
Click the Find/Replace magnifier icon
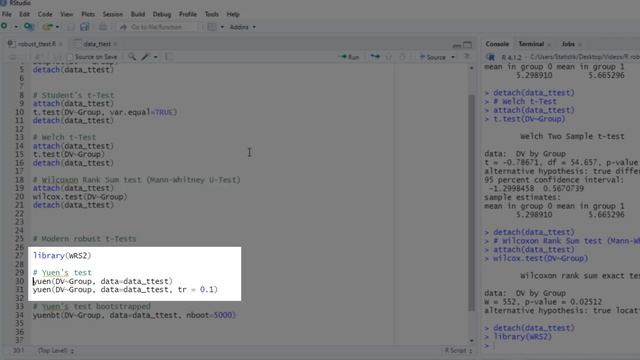(132, 57)
